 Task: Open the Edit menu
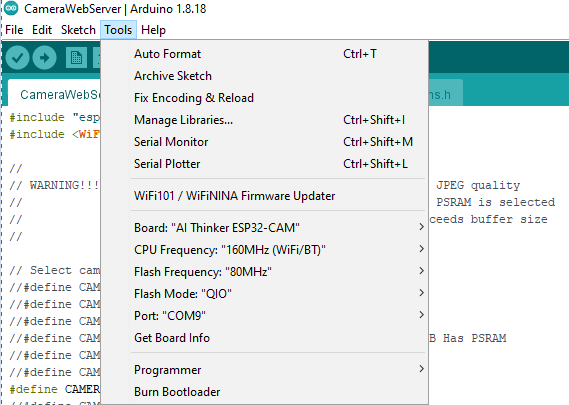pyautogui.click(x=42, y=30)
